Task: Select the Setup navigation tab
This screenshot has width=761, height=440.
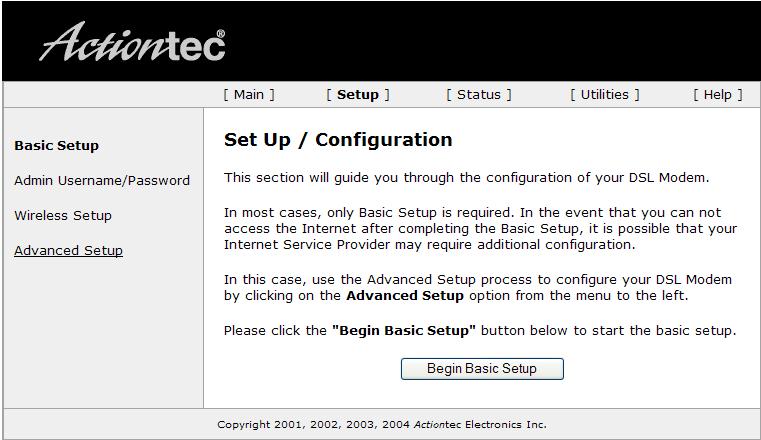Action: pos(358,95)
